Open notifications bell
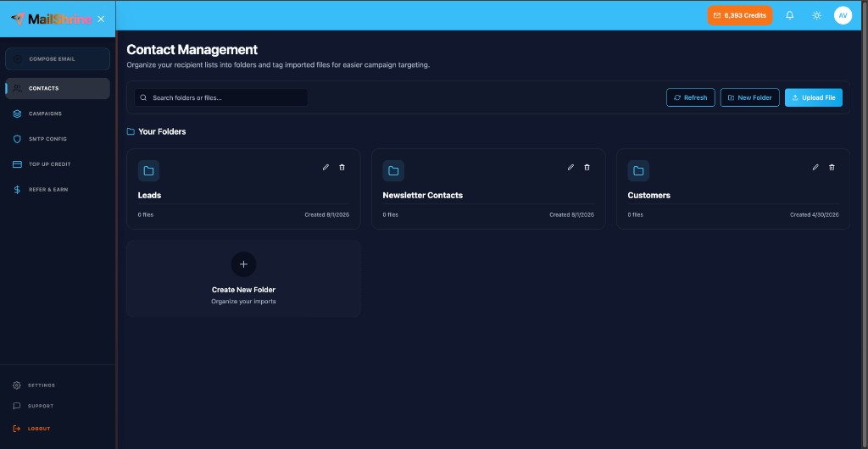 pos(790,15)
